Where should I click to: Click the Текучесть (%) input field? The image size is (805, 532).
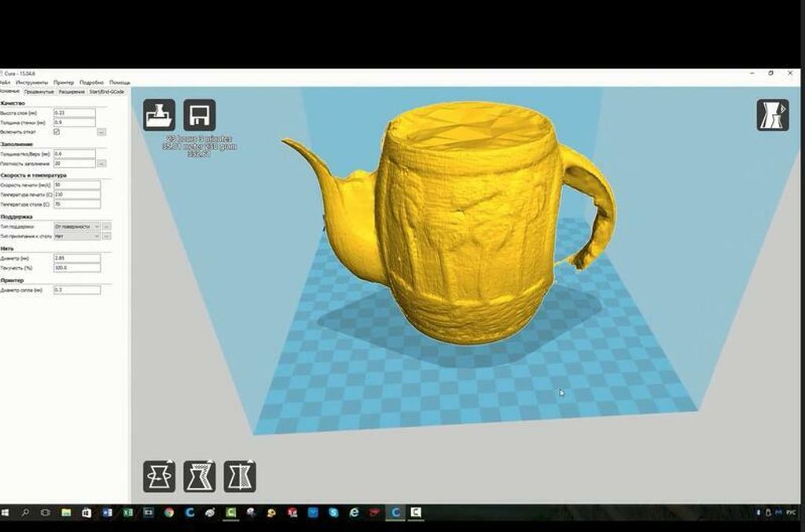[77, 267]
